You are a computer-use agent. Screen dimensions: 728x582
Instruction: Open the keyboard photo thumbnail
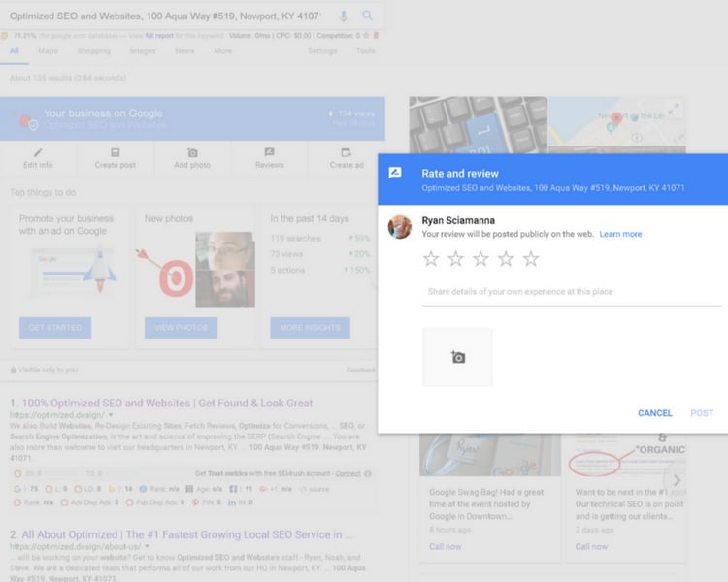[479, 125]
